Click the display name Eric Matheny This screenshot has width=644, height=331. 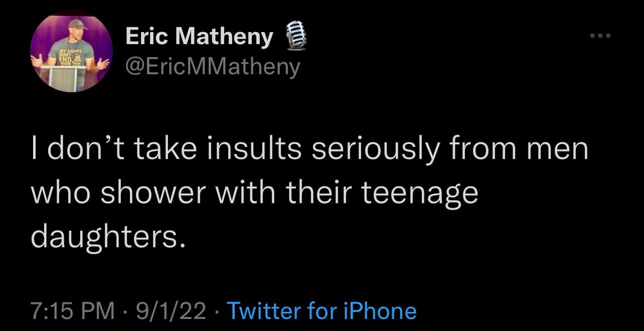[199, 37]
